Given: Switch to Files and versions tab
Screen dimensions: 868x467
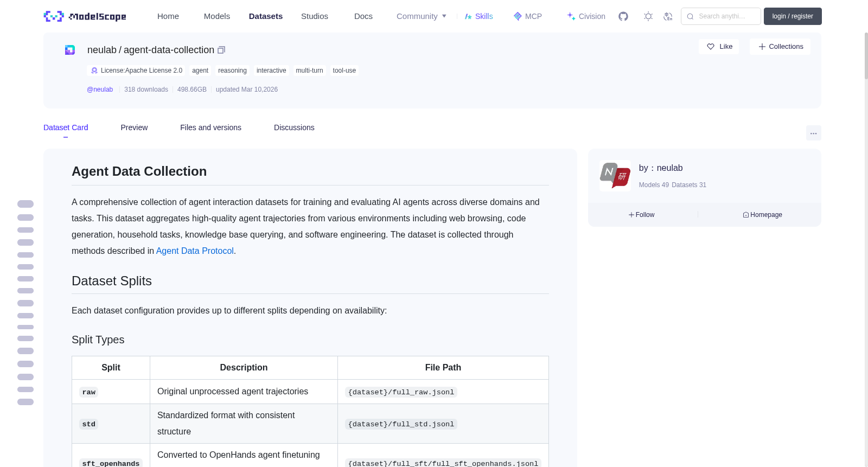Looking at the screenshot, I should pos(210,127).
